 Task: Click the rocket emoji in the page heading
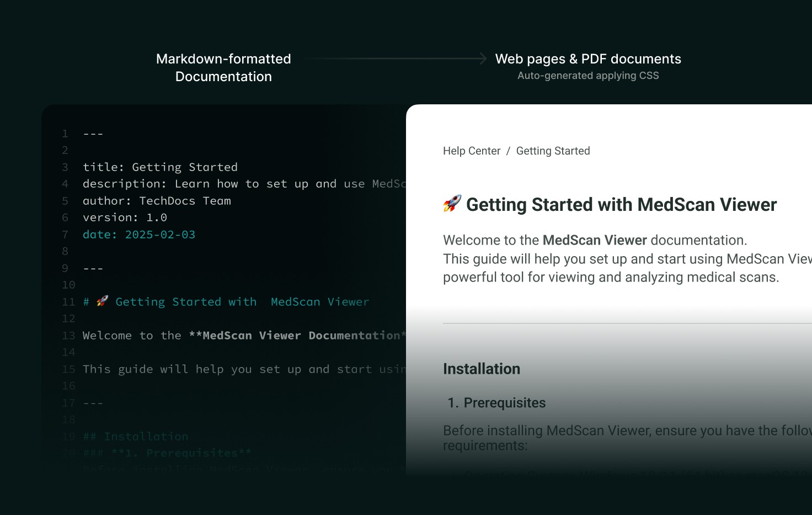pos(452,204)
